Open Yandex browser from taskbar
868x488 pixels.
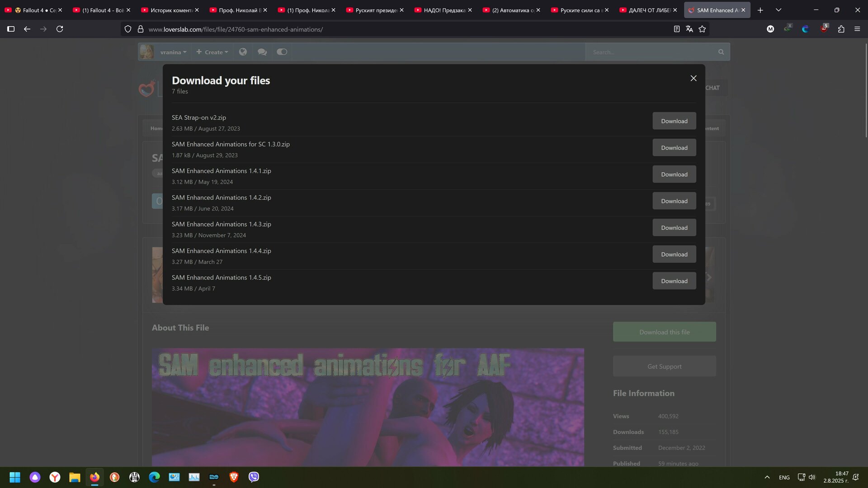55,477
